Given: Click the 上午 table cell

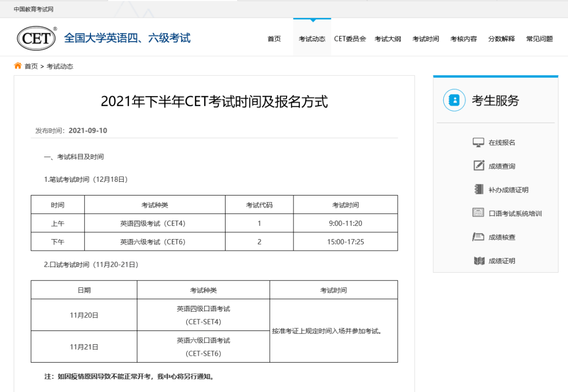Looking at the screenshot, I should coord(58,223).
